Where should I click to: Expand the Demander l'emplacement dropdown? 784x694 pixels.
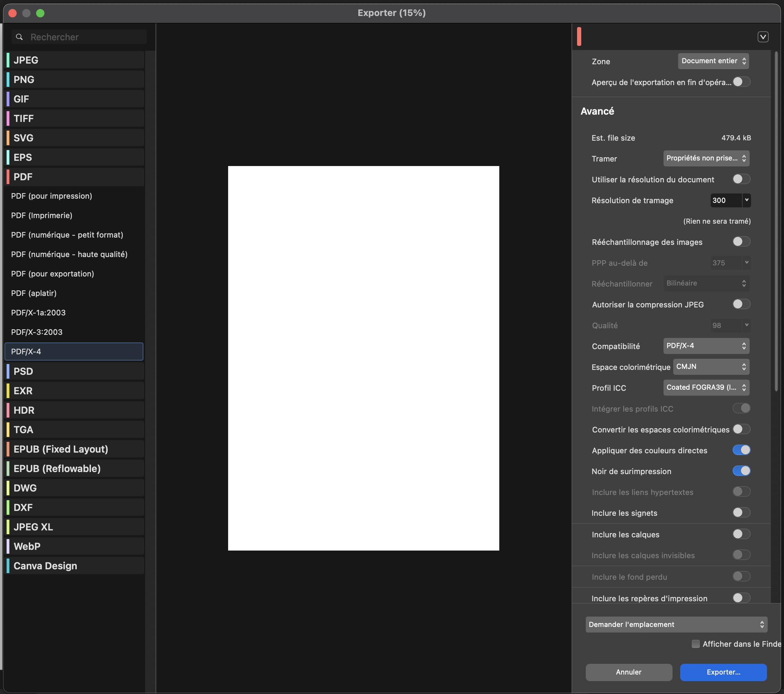pyautogui.click(x=676, y=625)
